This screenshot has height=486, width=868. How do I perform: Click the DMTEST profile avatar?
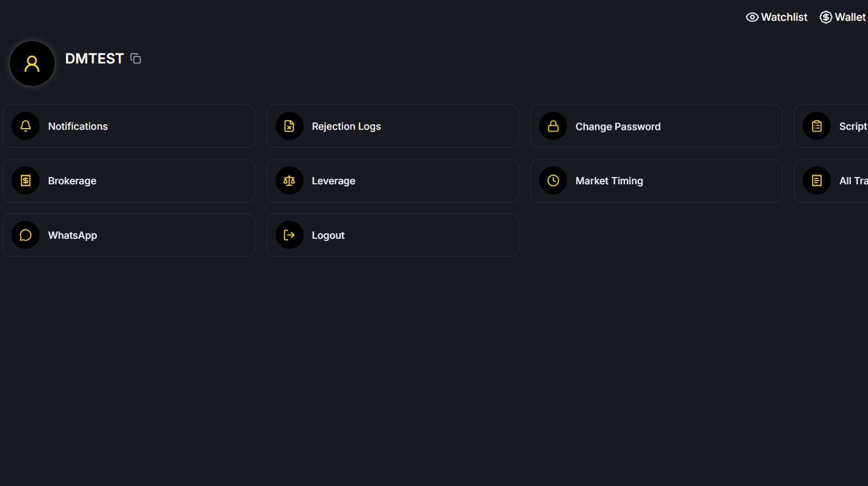coord(32,63)
